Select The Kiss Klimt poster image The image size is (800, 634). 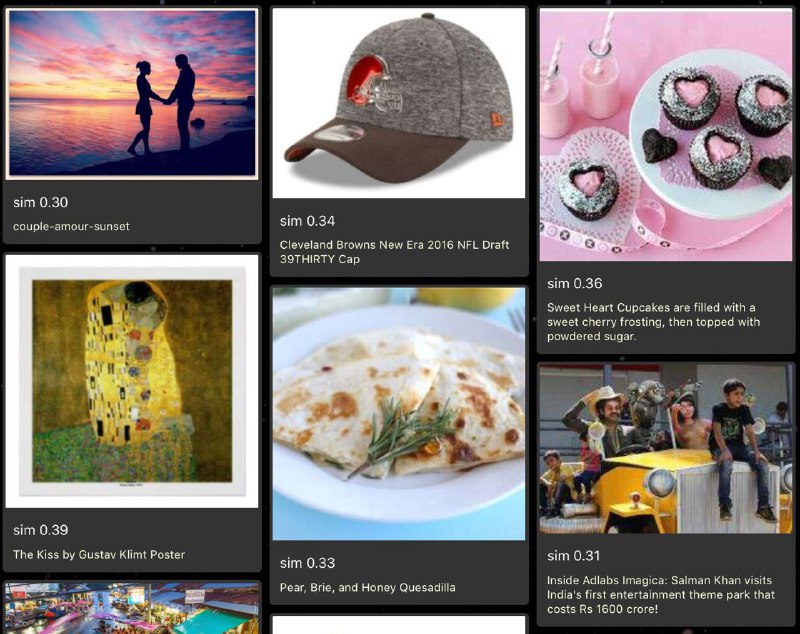click(132, 381)
